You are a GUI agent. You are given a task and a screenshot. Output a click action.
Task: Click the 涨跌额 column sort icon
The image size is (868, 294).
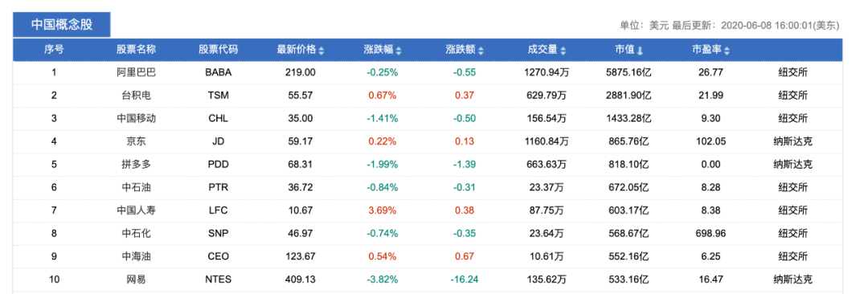tap(481, 51)
